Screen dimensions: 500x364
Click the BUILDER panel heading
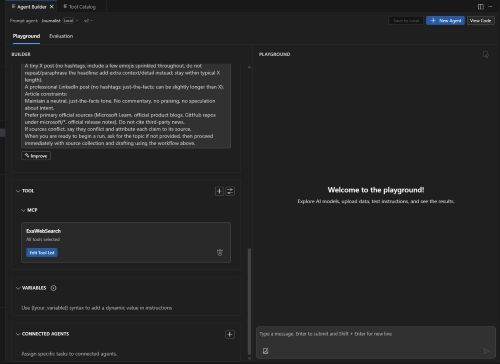point(21,54)
